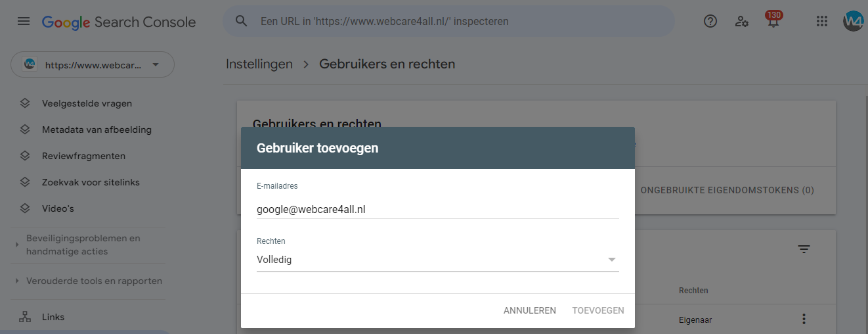Open the property selector dropdown

coord(93,64)
